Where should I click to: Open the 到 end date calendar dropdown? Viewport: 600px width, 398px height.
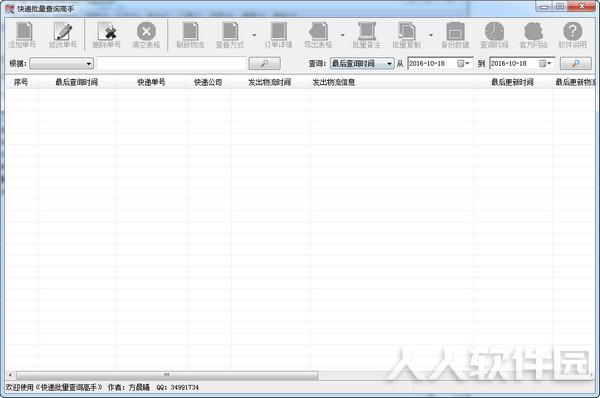545,64
